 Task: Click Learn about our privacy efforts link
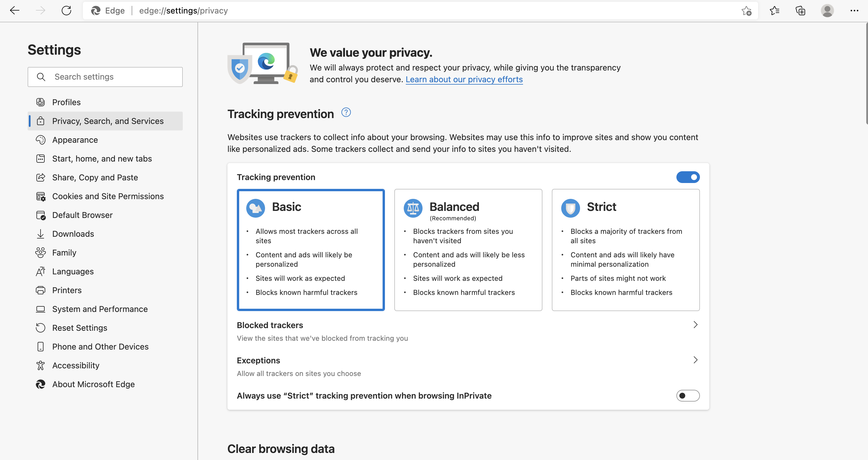tap(465, 79)
